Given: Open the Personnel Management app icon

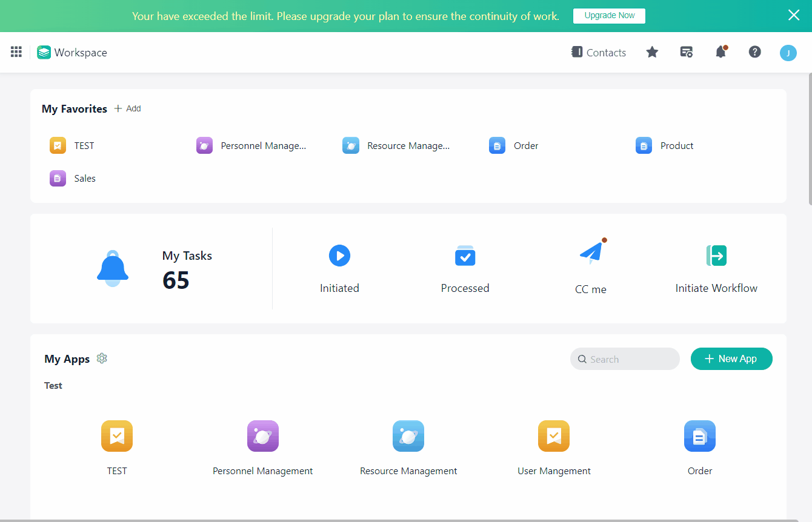Looking at the screenshot, I should pos(263,436).
